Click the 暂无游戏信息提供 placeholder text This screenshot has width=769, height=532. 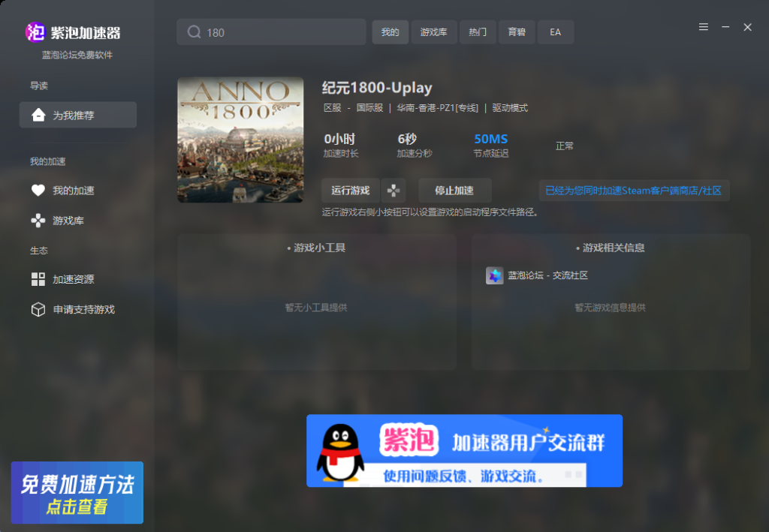click(611, 308)
